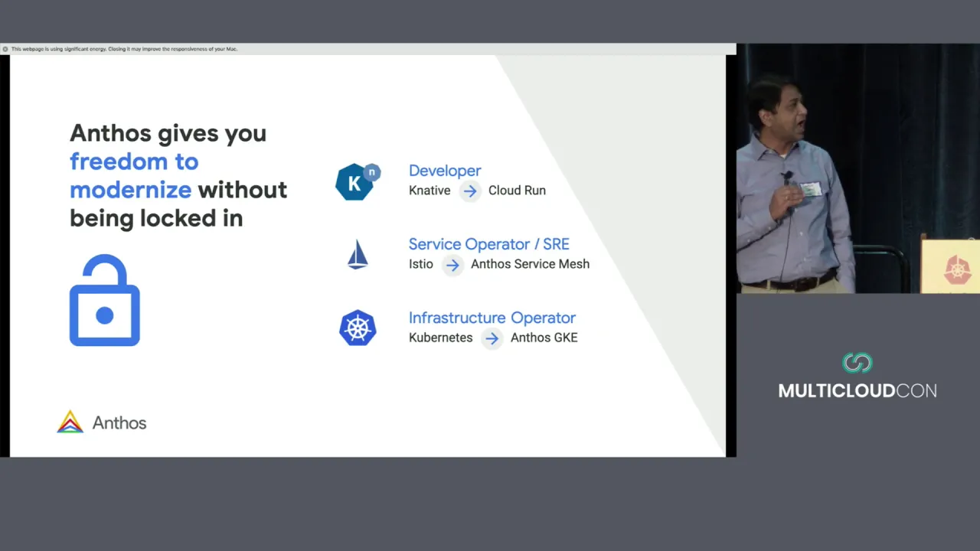Click the 'Istio' label text

pos(421,264)
